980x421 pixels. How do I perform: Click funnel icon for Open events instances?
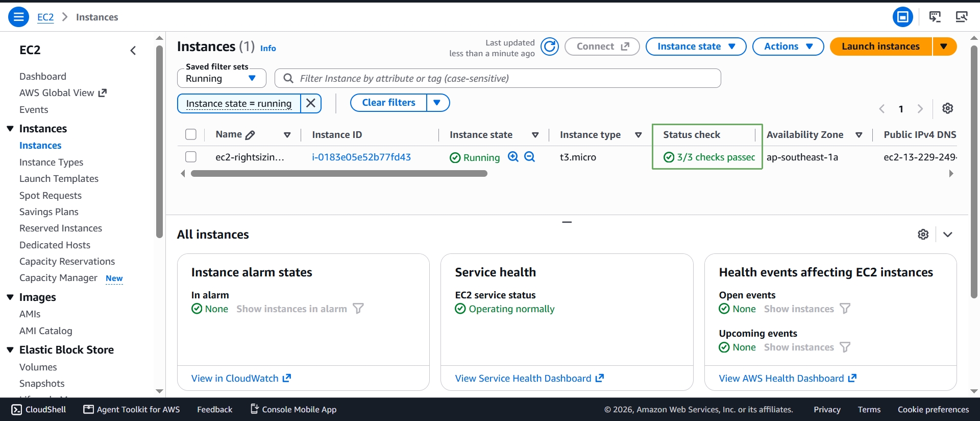(x=845, y=309)
